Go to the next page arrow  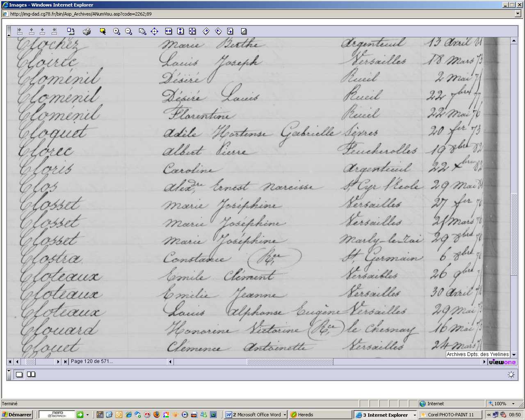pyautogui.click(x=58, y=362)
